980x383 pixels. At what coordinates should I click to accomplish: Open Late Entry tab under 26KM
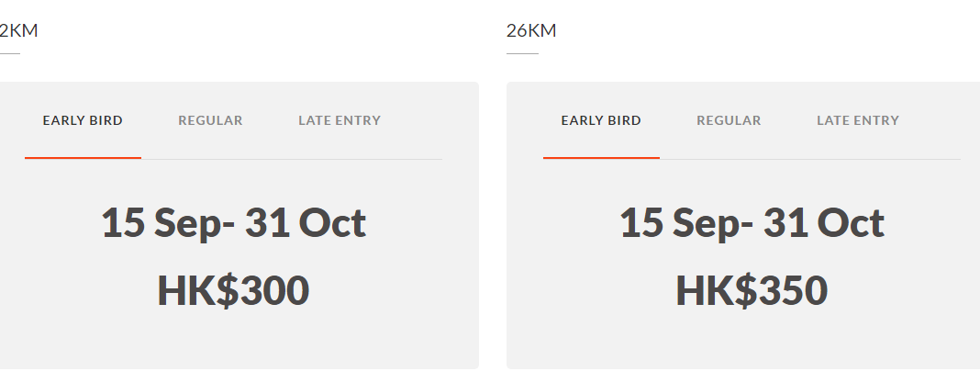[x=858, y=120]
